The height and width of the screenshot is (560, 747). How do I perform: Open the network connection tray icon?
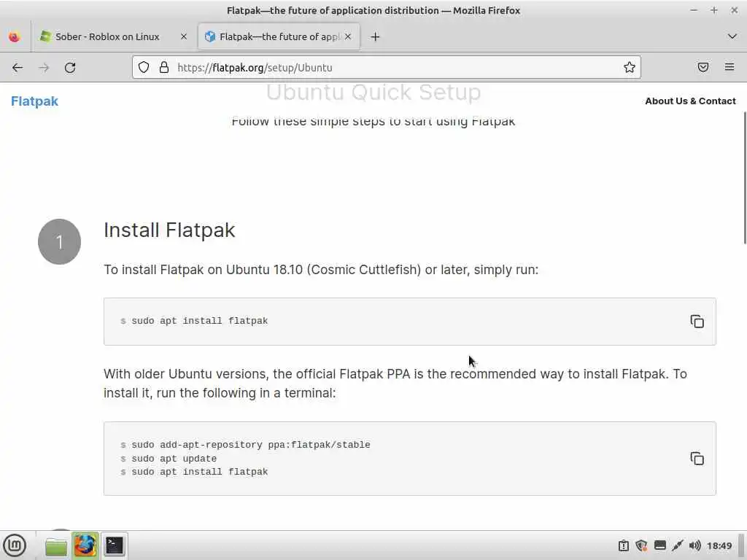point(678,545)
